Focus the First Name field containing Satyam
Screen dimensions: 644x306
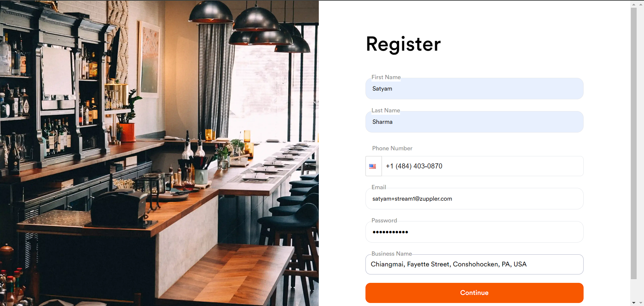click(x=474, y=89)
